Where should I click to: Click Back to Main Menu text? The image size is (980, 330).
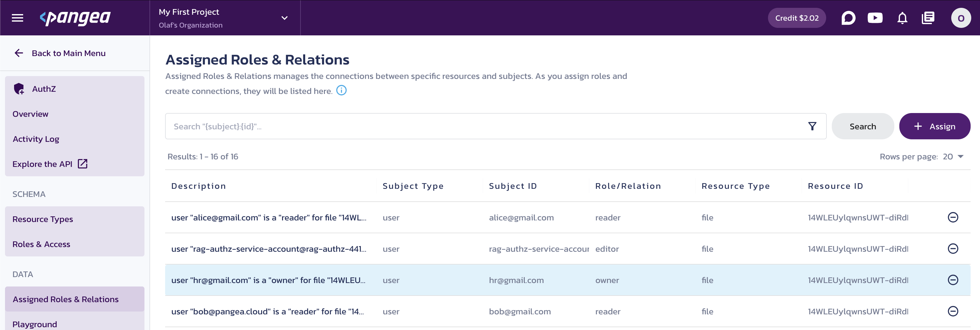tap(68, 53)
